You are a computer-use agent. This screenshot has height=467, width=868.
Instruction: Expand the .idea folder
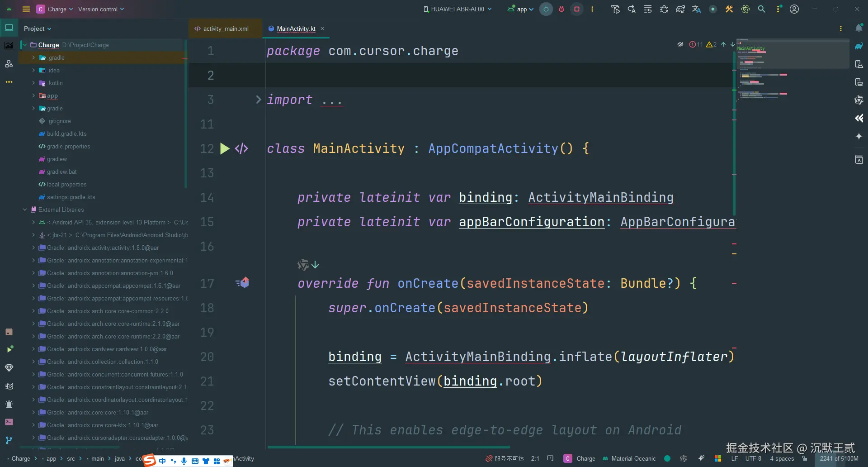pyautogui.click(x=33, y=70)
